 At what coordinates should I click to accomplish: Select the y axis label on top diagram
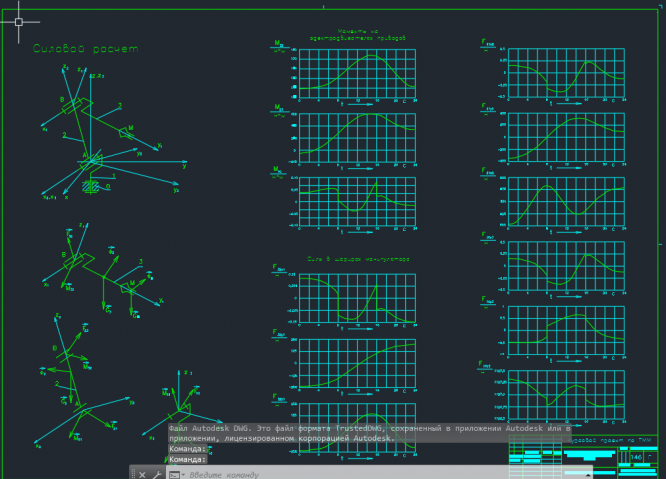[186, 164]
